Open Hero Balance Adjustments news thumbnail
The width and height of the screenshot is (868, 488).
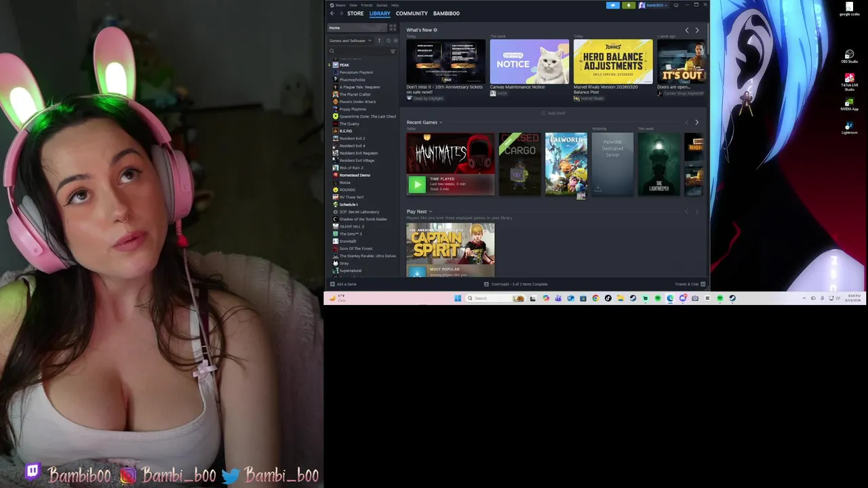click(x=613, y=62)
